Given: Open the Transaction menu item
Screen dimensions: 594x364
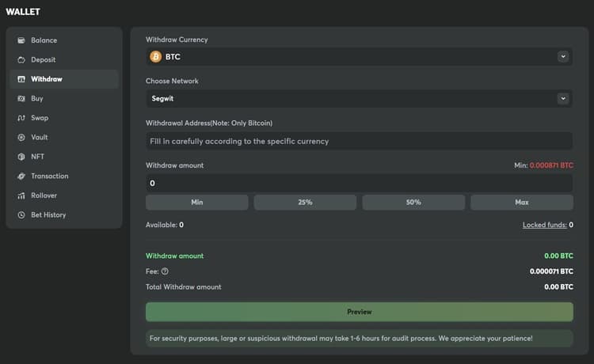Looking at the screenshot, I should pyautogui.click(x=50, y=176).
